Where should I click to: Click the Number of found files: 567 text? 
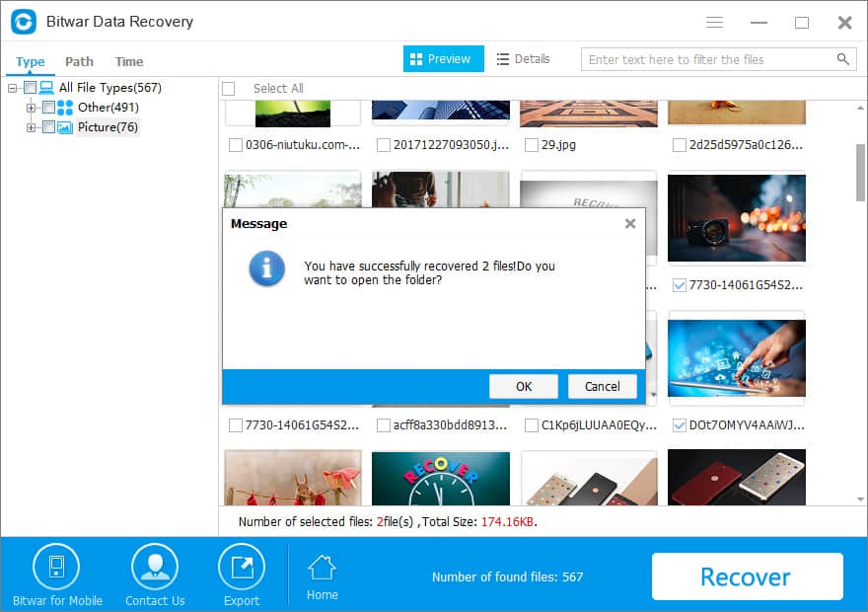point(508,577)
